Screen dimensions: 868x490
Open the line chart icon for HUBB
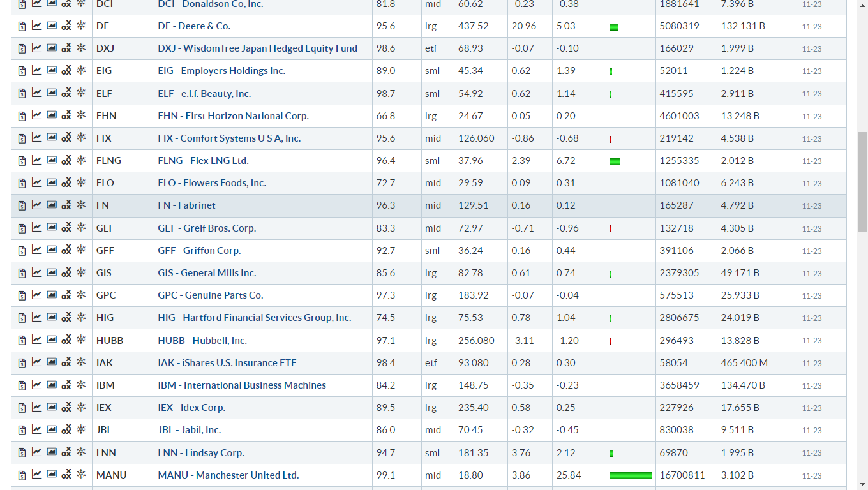36,339
